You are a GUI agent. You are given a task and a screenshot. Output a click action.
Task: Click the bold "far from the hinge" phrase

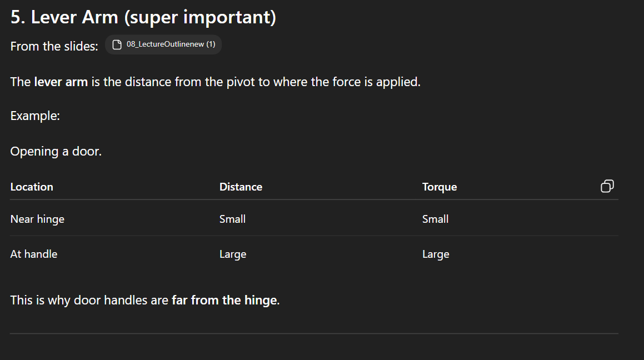point(224,301)
